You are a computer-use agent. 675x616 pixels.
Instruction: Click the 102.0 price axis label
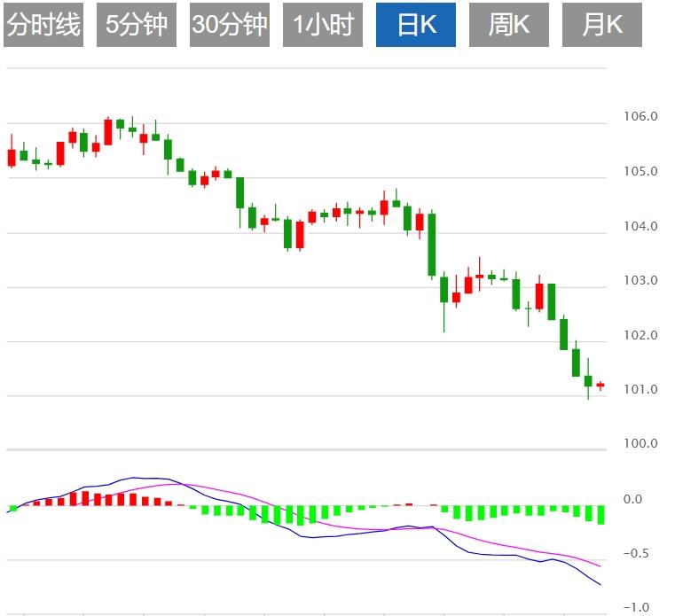coord(642,335)
